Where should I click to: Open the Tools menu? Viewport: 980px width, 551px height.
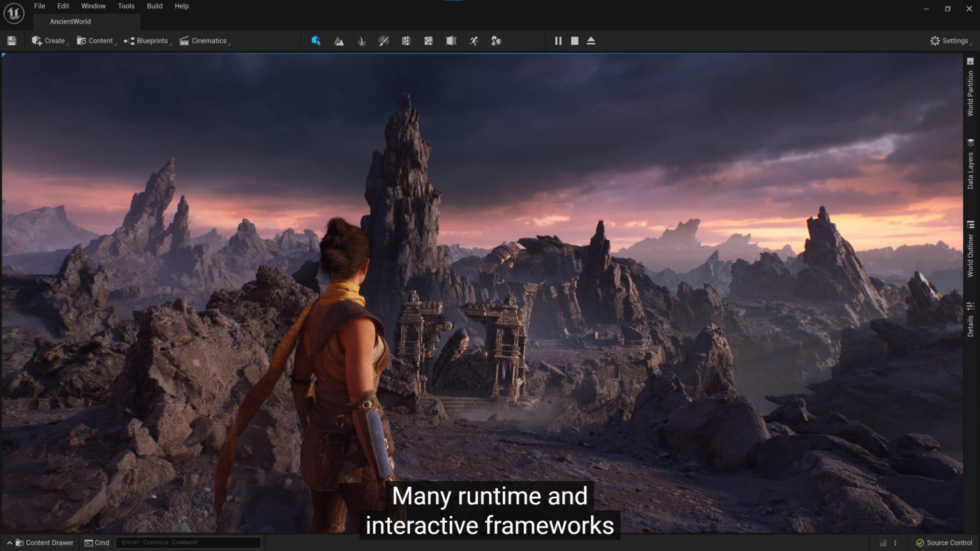(126, 6)
